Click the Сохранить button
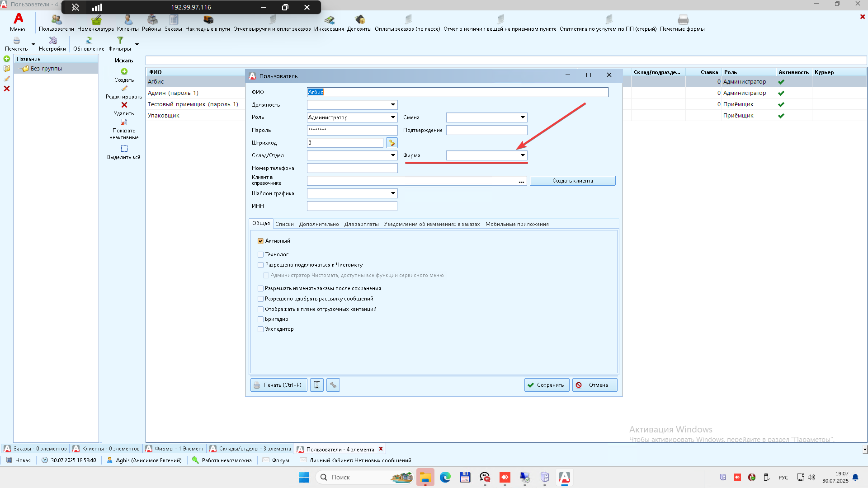868x488 pixels. (x=547, y=385)
